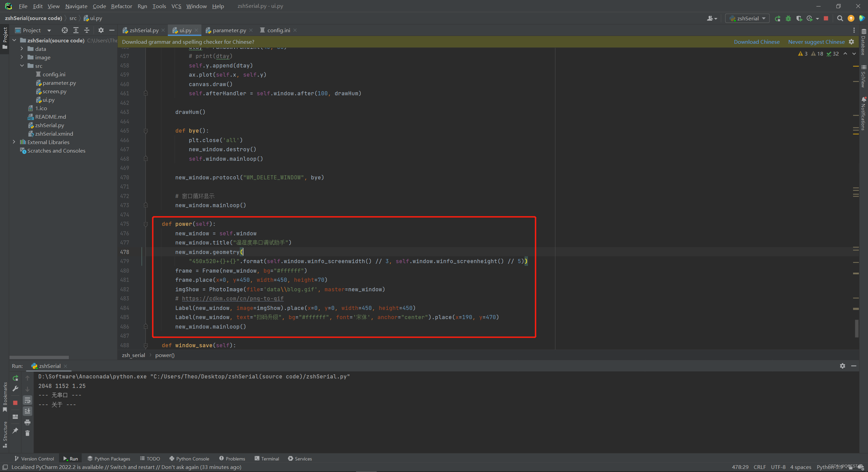The height and width of the screenshot is (472, 868).
Task: Click the Download Chinese link
Action: [x=756, y=42]
